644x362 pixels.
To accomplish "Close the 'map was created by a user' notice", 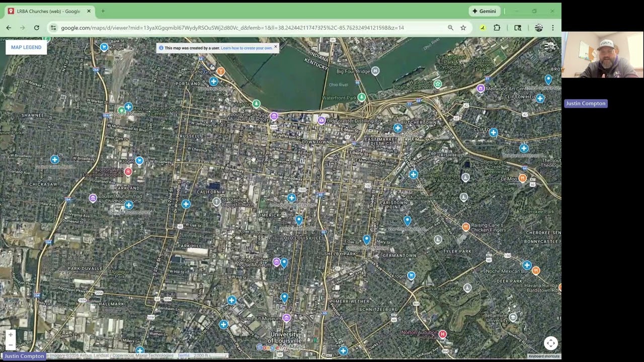I will click(275, 47).
